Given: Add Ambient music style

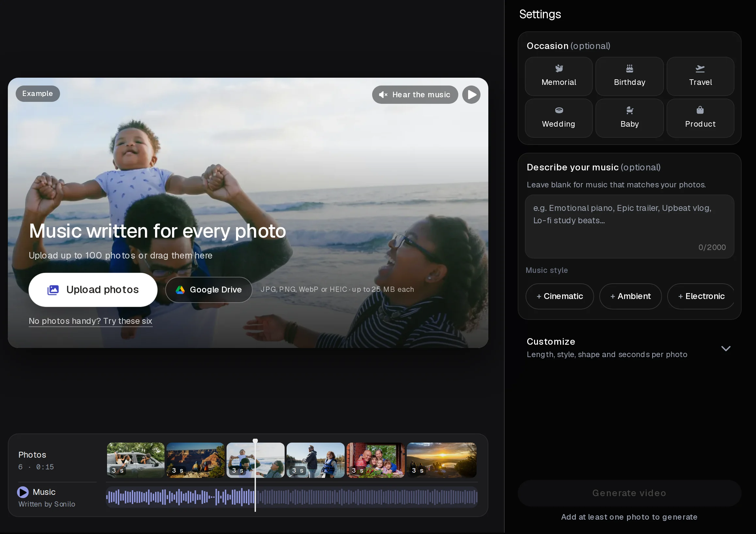Looking at the screenshot, I should 630,296.
